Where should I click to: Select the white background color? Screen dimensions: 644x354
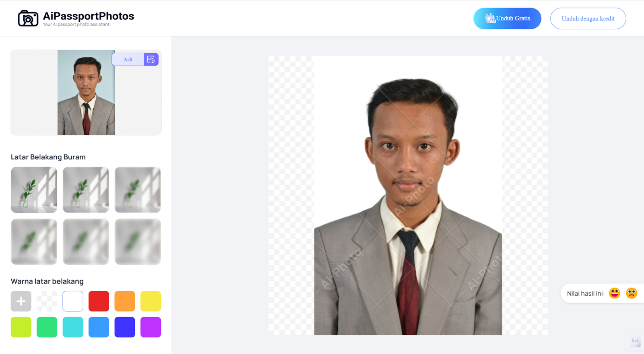click(73, 301)
